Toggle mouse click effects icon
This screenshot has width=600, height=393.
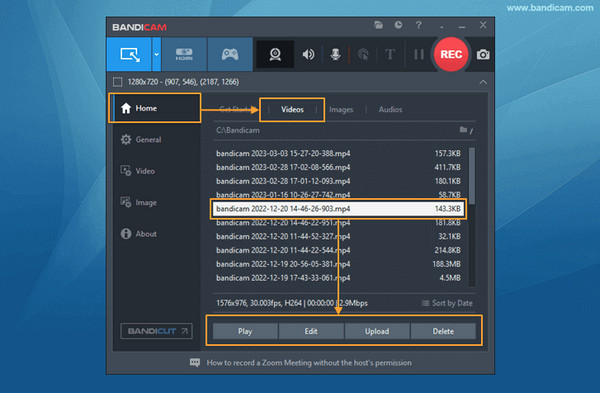pyautogui.click(x=363, y=54)
